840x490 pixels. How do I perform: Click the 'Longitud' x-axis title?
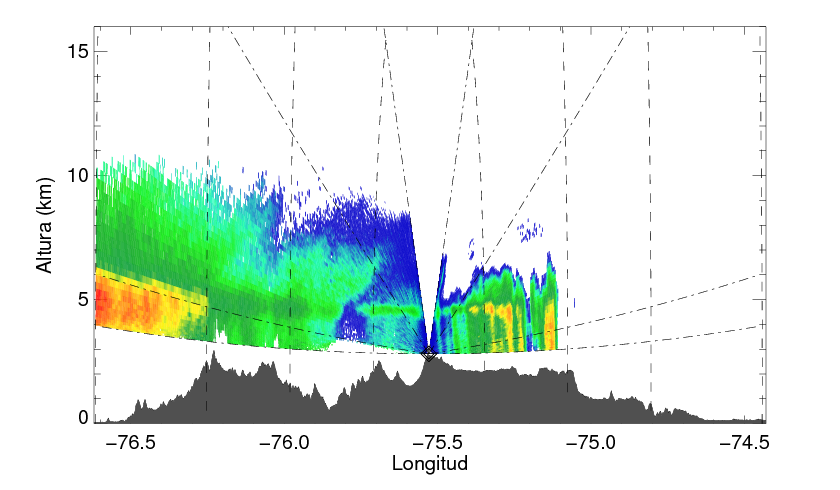[430, 463]
